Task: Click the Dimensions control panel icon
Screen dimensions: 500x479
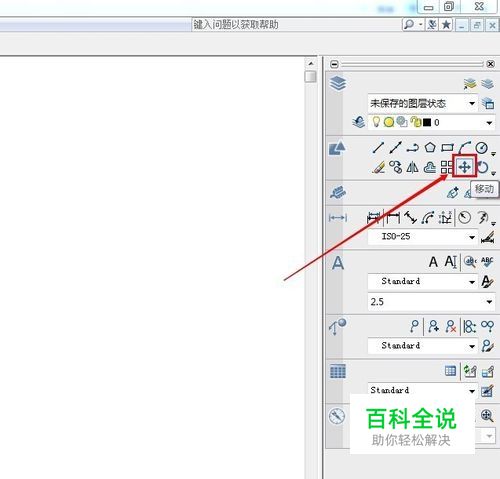Action: tap(338, 218)
